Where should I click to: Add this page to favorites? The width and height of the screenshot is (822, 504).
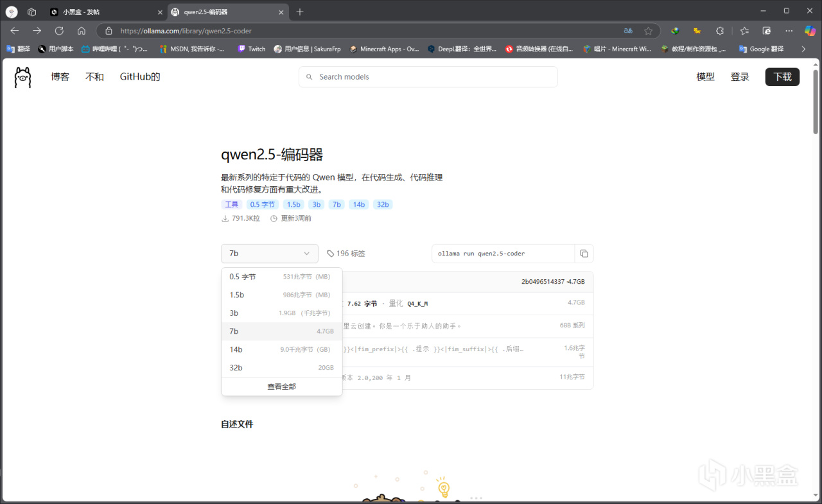coord(649,31)
